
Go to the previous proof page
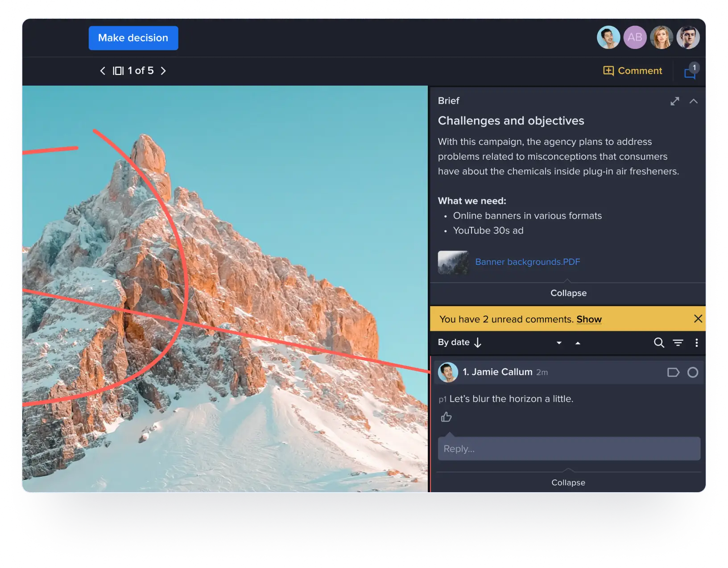coord(103,71)
